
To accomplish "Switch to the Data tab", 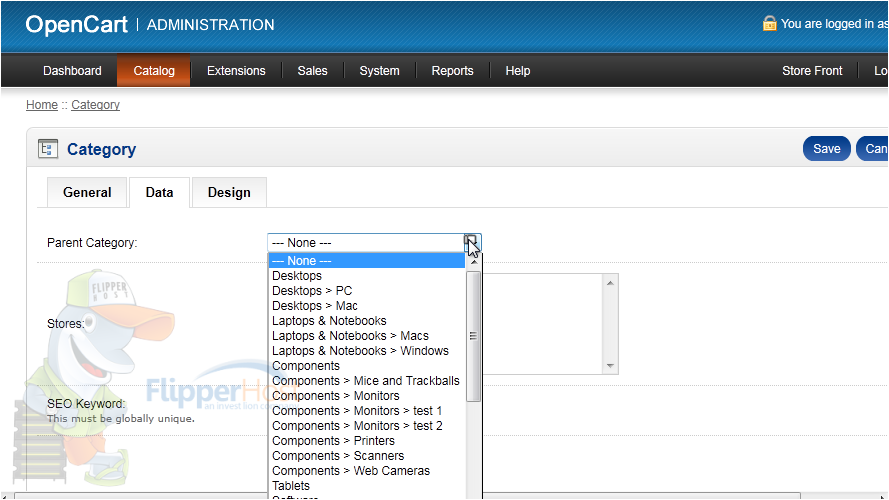I will click(x=159, y=193).
